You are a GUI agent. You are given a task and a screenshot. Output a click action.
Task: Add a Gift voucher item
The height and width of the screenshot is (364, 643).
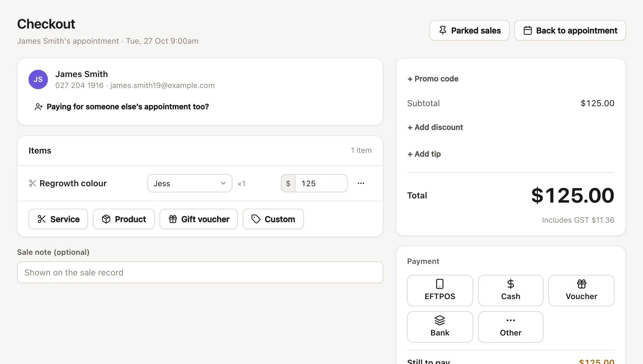pos(199,219)
